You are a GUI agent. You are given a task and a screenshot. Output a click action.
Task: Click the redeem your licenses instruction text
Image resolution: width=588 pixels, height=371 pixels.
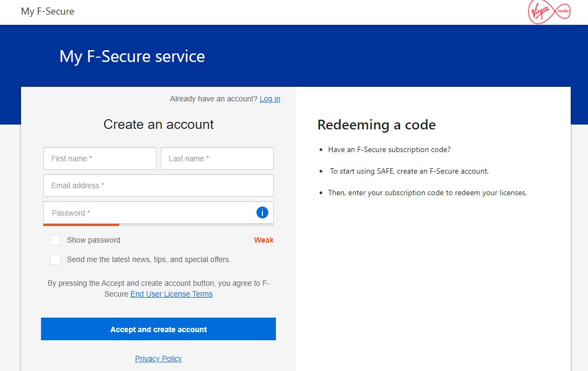(427, 193)
